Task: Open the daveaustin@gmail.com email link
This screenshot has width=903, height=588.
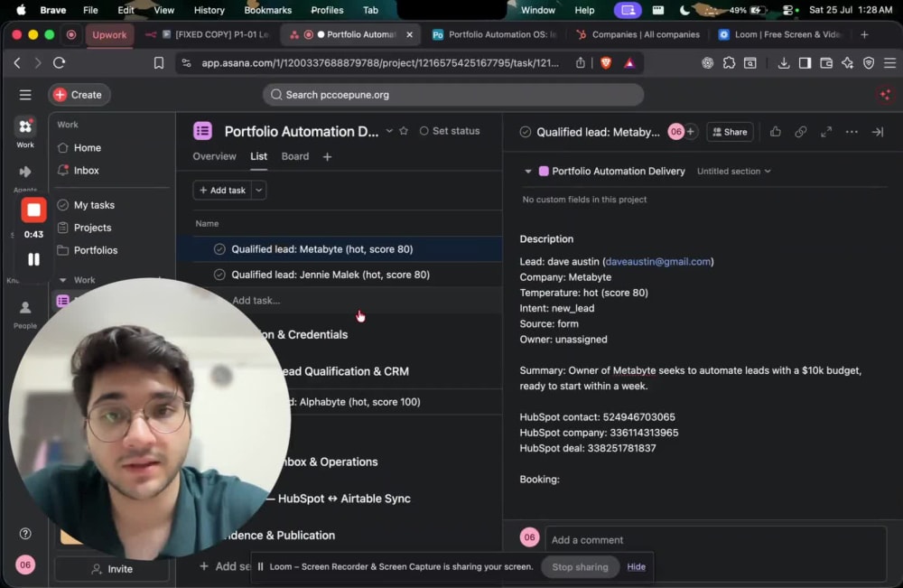Action: coord(657,261)
